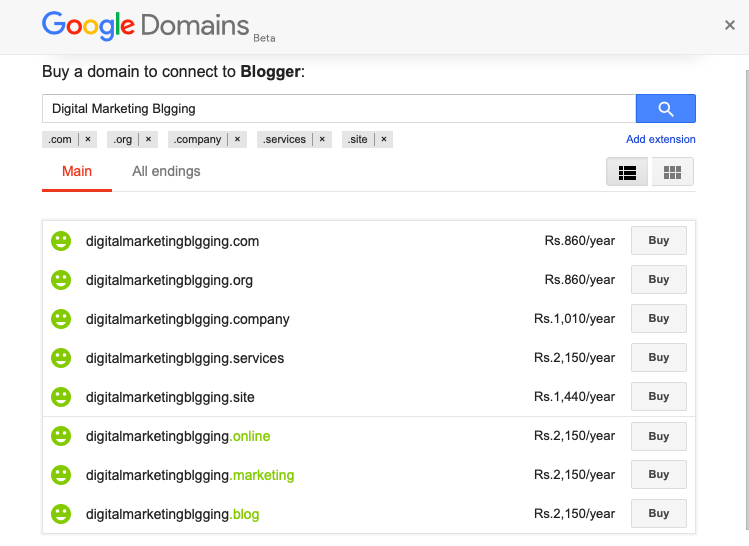The width and height of the screenshot is (749, 546).
Task: Focus the domain search input field
Action: [339, 109]
